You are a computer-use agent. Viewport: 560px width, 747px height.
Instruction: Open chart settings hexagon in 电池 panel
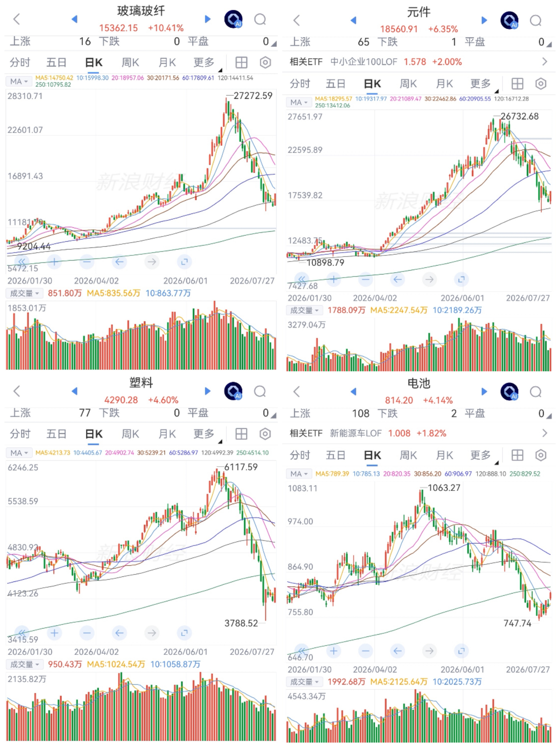[541, 455]
